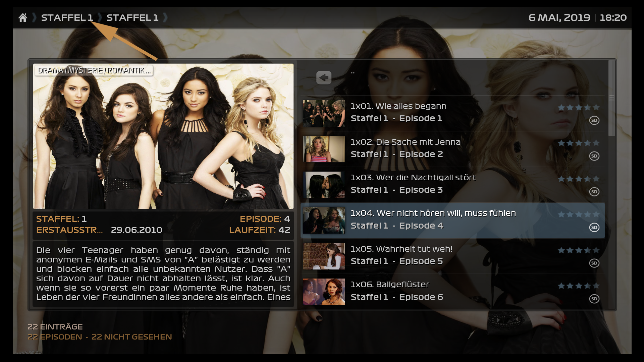Click SD badge on Episode 6 row
The image size is (644, 362).
594,299
